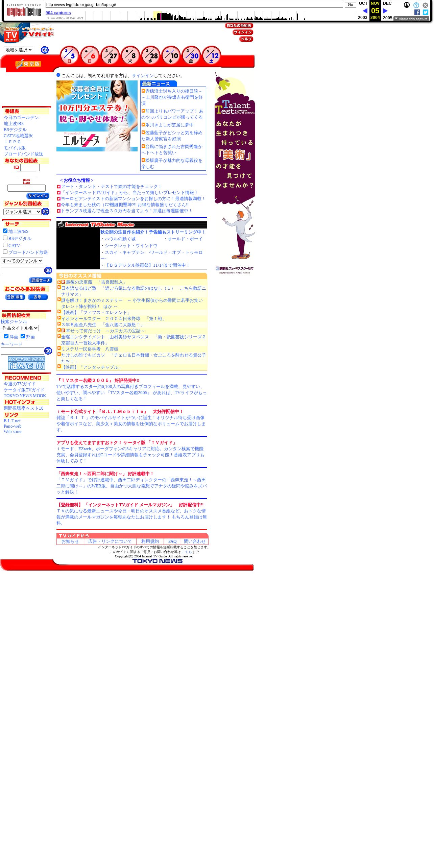Go to previous capture (October arrow)

pyautogui.click(x=365, y=11)
